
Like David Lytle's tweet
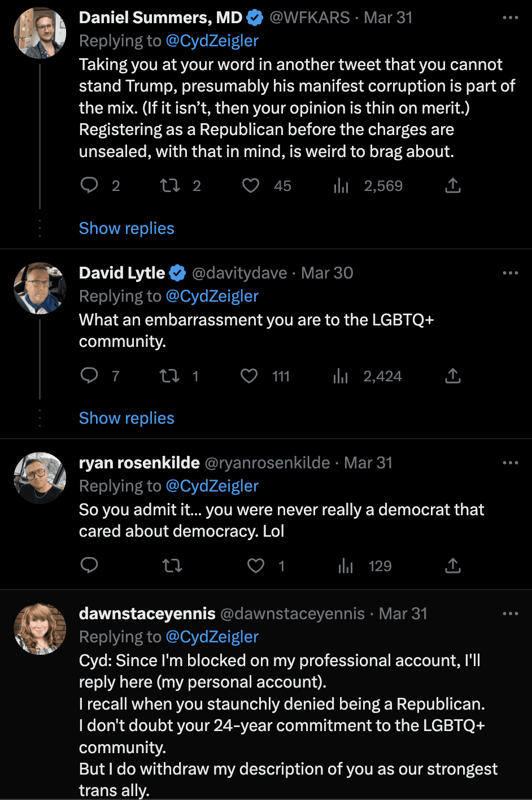249,376
